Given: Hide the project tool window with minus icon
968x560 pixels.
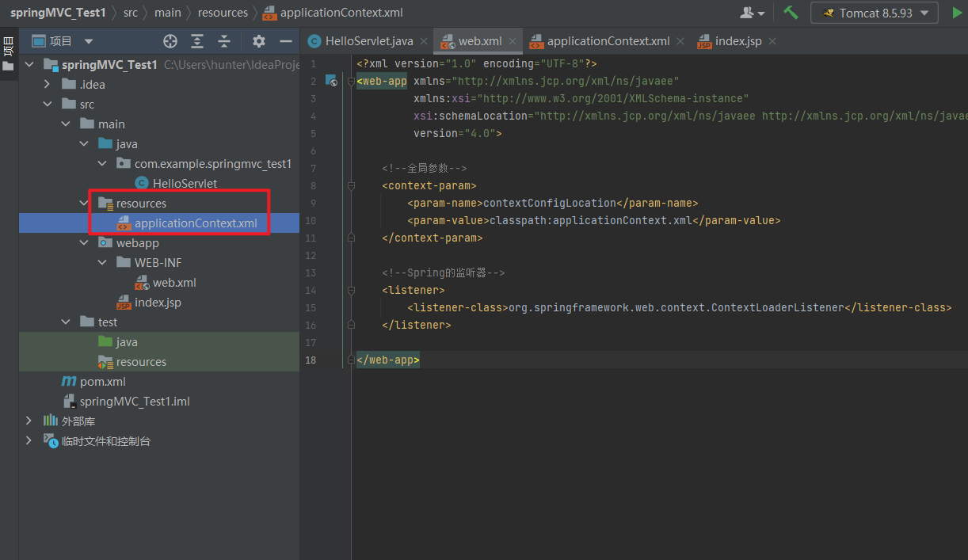Looking at the screenshot, I should point(285,41).
